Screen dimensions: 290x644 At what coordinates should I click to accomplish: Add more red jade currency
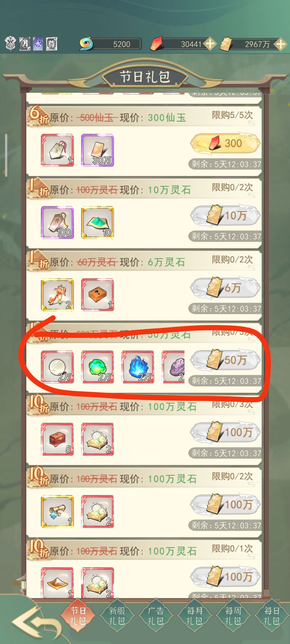[210, 44]
